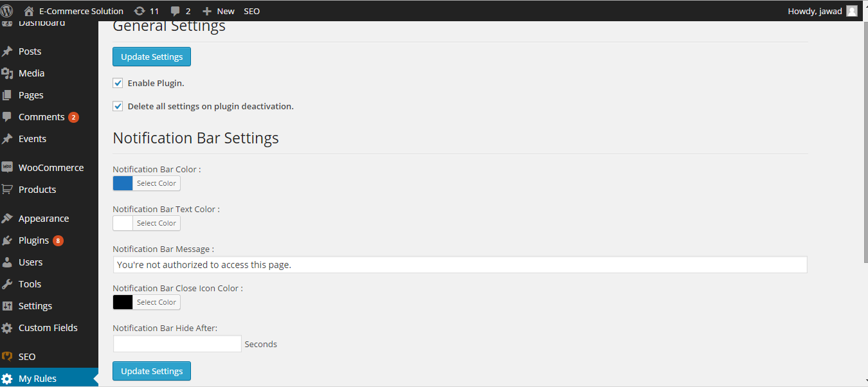Image resolution: width=868 pixels, height=387 pixels.
Task: Uncheck the Enable Plugin checkbox
Action: [118, 83]
